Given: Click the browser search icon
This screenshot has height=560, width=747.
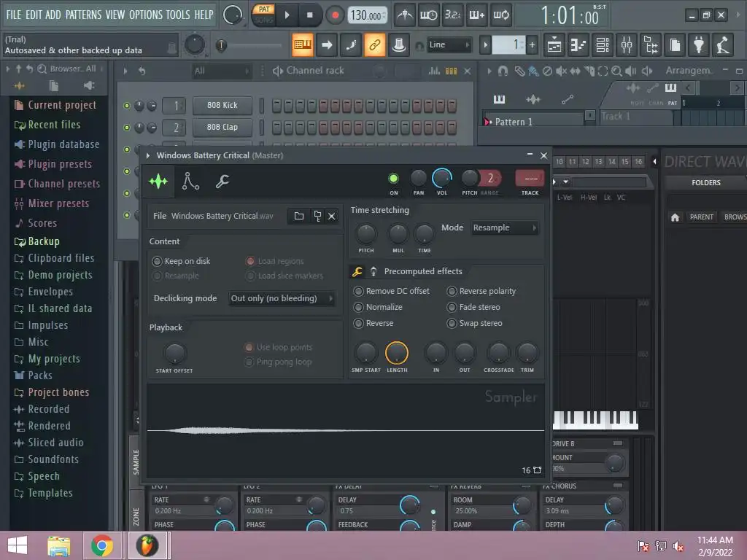Looking at the screenshot, I should 42,69.
